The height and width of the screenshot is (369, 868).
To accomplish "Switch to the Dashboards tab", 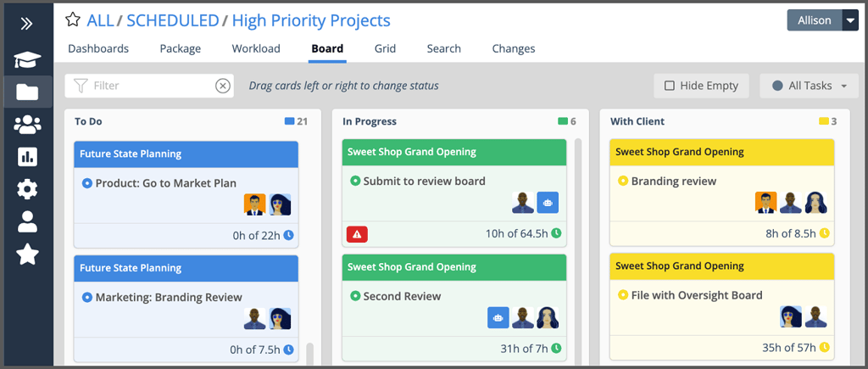I will (x=98, y=48).
